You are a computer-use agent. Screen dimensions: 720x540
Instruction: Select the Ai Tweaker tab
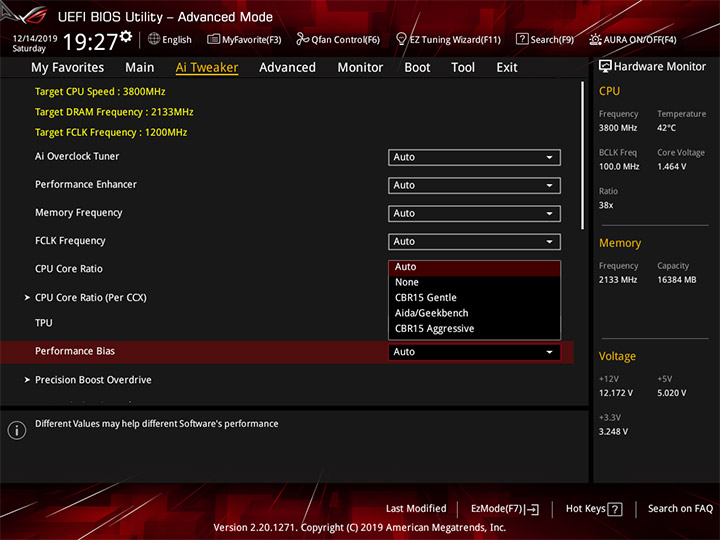coord(207,68)
